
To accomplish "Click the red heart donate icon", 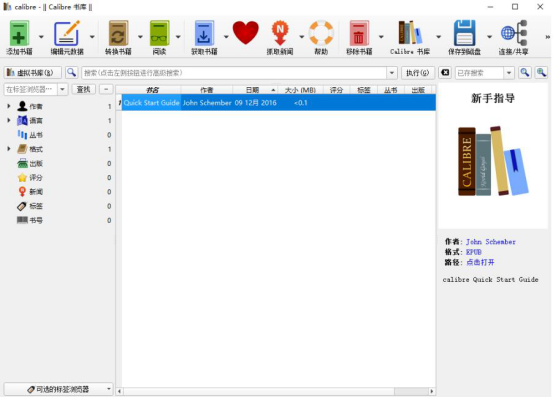I will click(245, 33).
